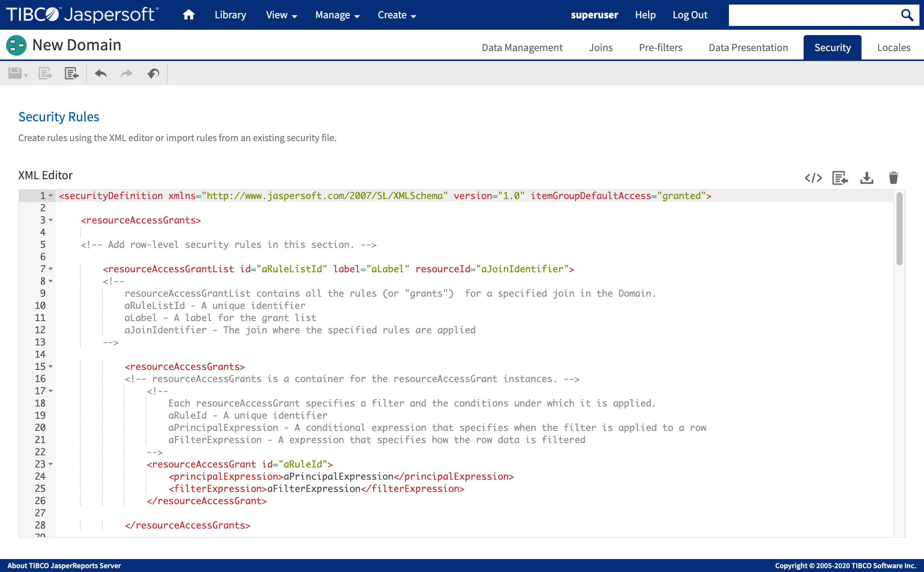
Task: Switch to the Joins tab
Action: click(601, 48)
